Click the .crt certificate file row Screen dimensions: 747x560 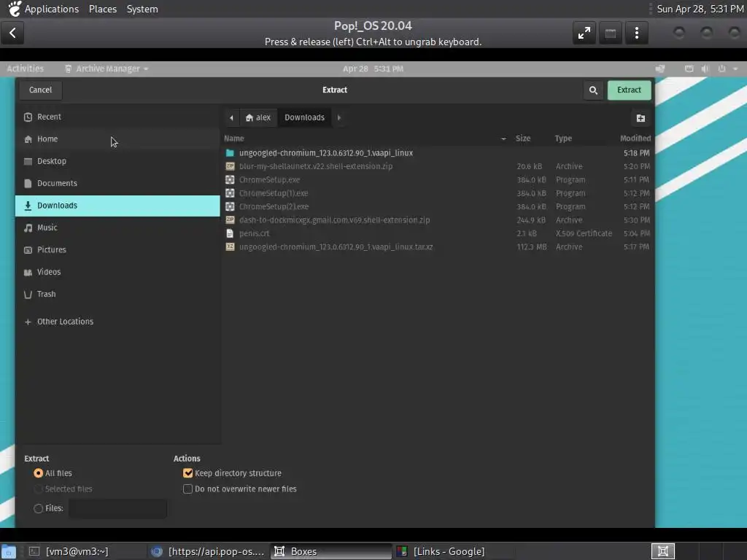click(438, 233)
